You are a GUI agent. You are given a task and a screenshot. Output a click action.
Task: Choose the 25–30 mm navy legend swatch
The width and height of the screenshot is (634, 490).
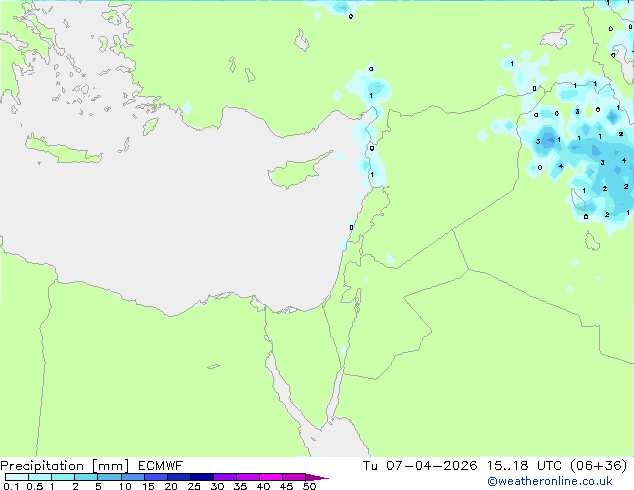tap(202, 477)
